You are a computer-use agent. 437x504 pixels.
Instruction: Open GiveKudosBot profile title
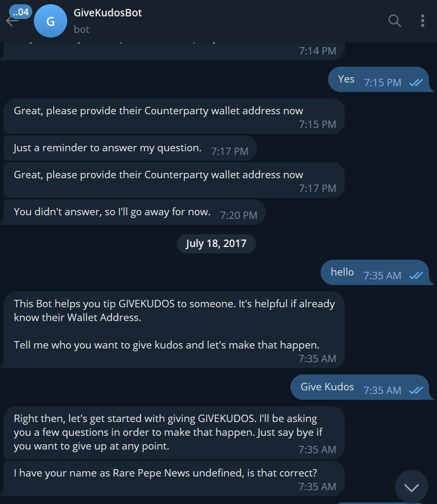click(x=108, y=13)
